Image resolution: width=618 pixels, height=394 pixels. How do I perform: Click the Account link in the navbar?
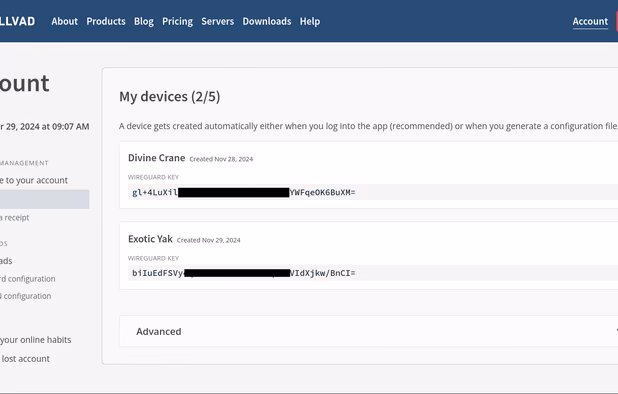pos(590,21)
